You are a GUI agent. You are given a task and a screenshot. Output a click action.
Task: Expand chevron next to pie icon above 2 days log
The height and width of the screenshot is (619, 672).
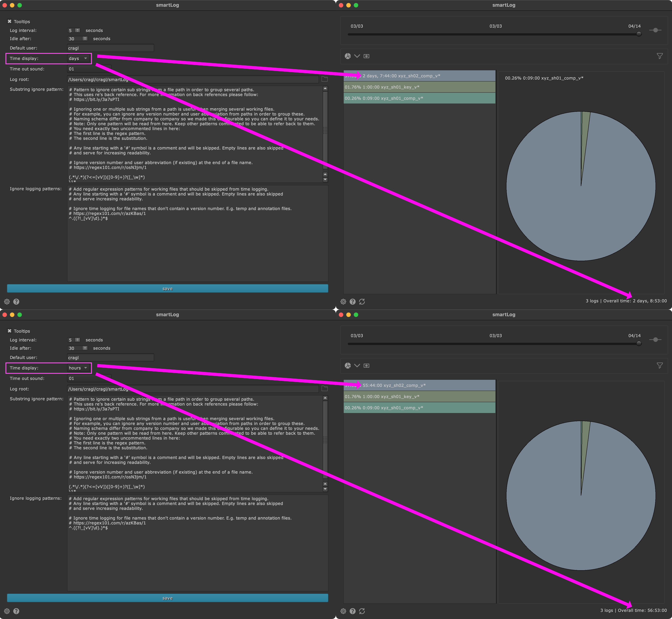(x=357, y=56)
